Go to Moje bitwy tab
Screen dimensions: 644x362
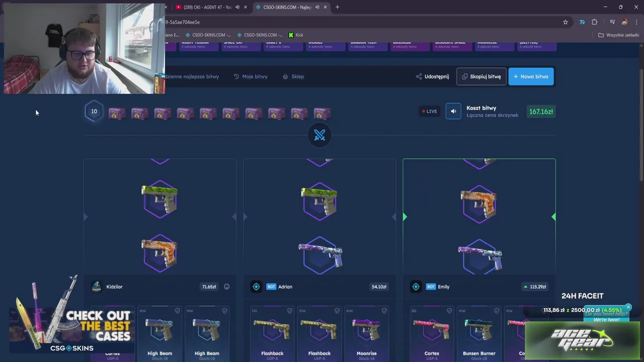[251, 76]
